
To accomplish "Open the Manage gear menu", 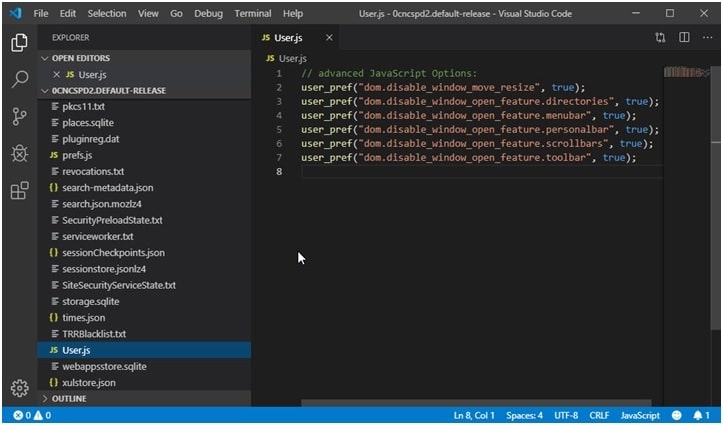I will click(x=19, y=389).
